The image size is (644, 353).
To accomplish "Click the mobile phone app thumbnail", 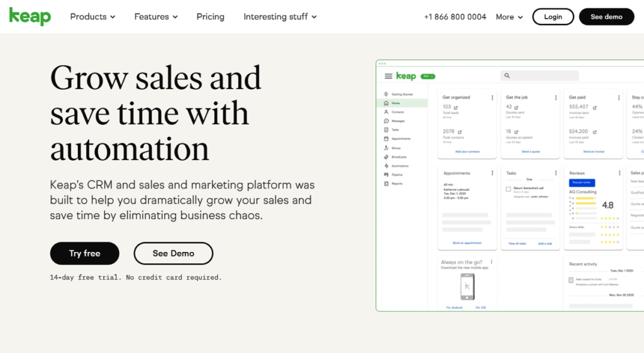I will [467, 286].
